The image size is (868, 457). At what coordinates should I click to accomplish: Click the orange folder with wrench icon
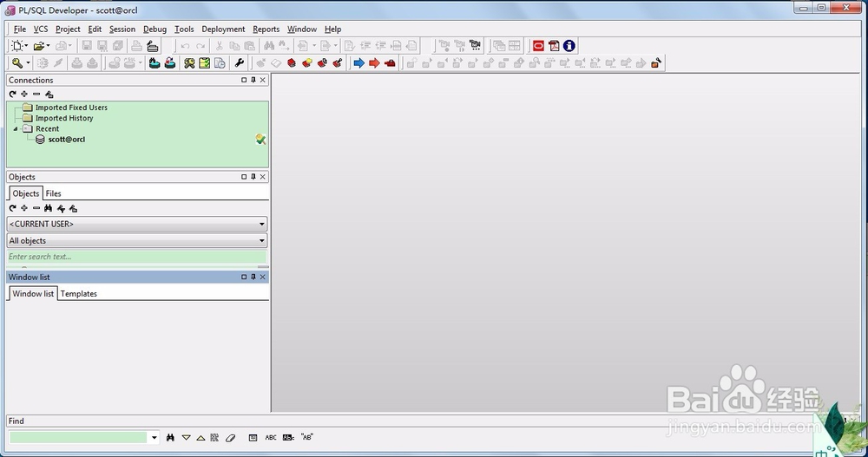pyautogui.click(x=656, y=63)
